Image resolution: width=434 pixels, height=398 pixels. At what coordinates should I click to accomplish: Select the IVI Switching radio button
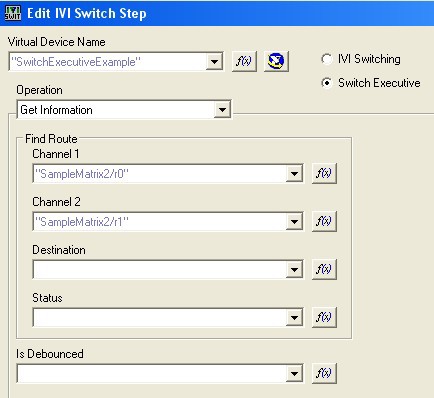point(327,59)
